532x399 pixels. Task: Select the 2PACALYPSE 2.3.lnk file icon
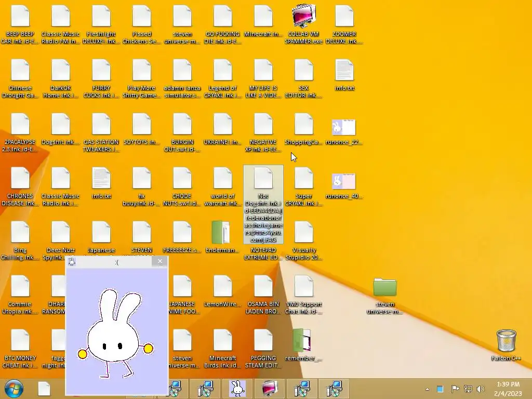[20, 132]
